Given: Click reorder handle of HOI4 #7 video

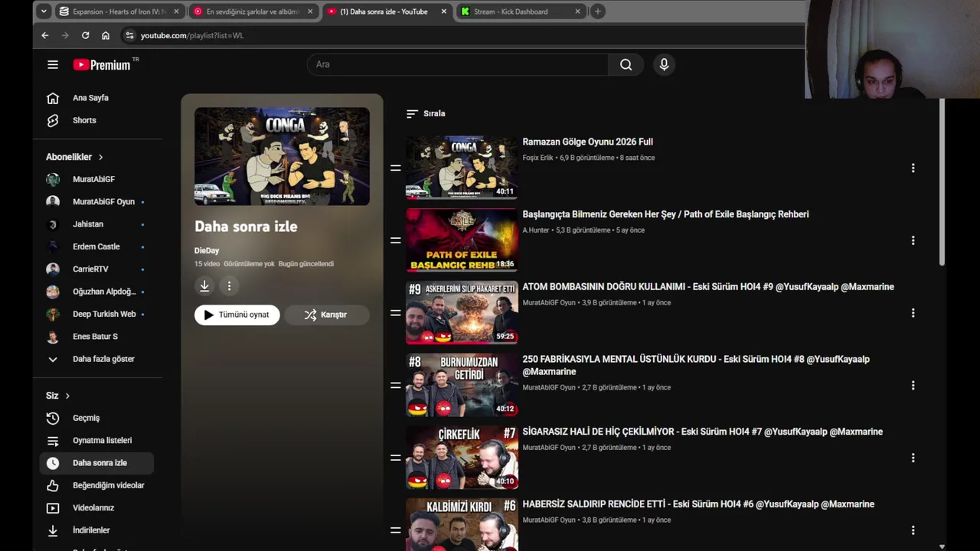Looking at the screenshot, I should click(396, 458).
